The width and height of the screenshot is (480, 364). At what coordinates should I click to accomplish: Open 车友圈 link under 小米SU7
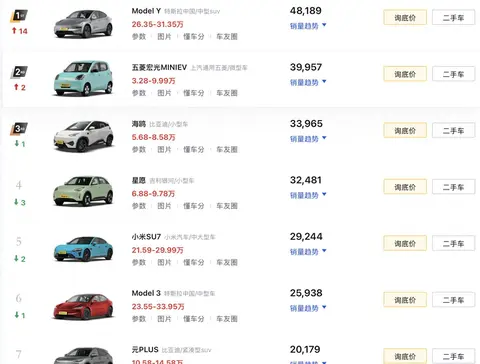click(x=227, y=262)
